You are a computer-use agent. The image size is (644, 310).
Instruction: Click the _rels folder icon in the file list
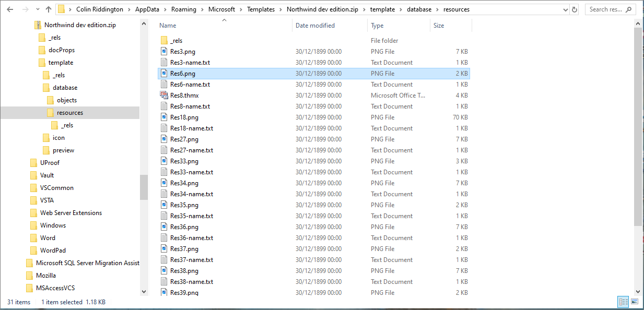[164, 41]
